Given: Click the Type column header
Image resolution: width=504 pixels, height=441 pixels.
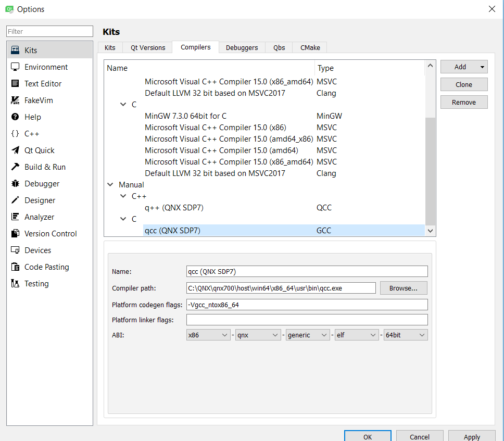Looking at the screenshot, I should coord(370,68).
